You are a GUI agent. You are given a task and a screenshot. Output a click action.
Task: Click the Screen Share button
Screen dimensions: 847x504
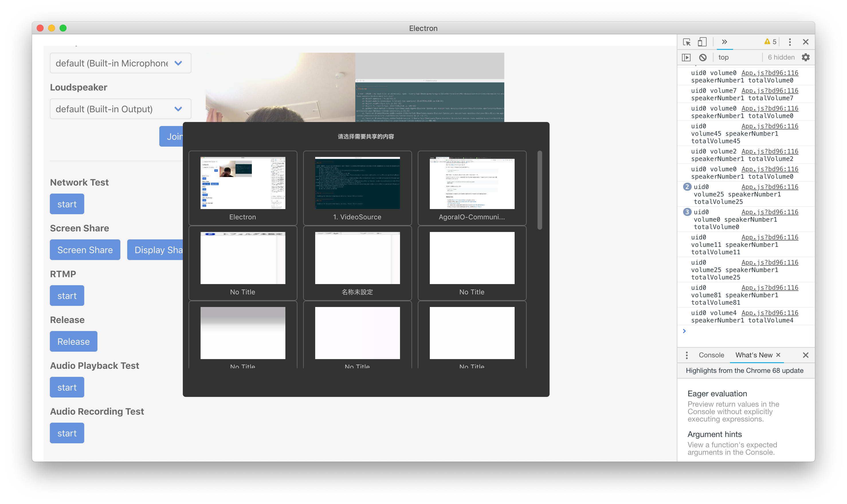85,250
